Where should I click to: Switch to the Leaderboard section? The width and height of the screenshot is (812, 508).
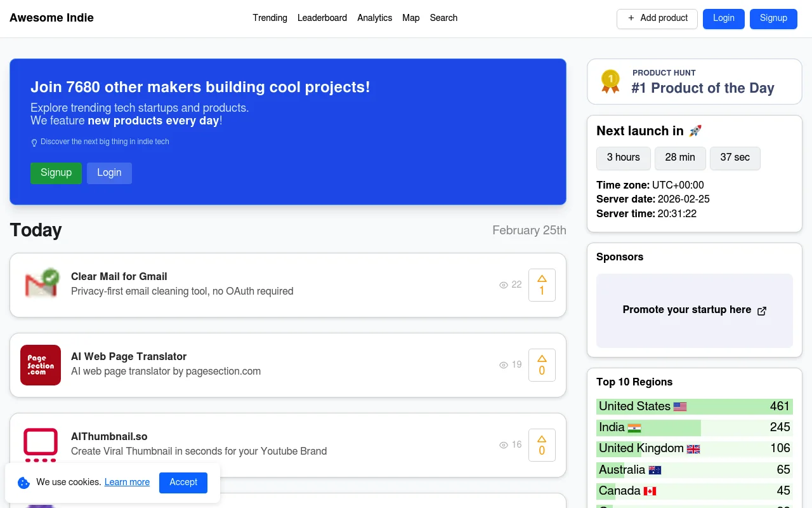pos(322,18)
